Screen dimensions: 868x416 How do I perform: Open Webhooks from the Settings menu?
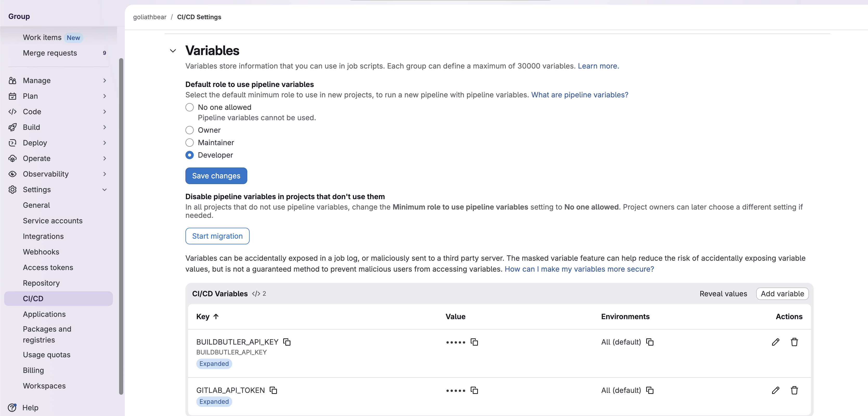pos(41,252)
